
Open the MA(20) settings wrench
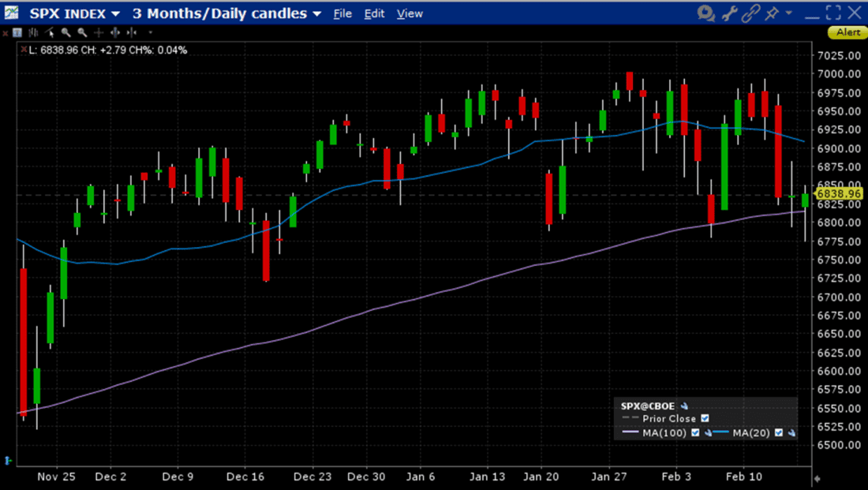pyautogui.click(x=792, y=432)
